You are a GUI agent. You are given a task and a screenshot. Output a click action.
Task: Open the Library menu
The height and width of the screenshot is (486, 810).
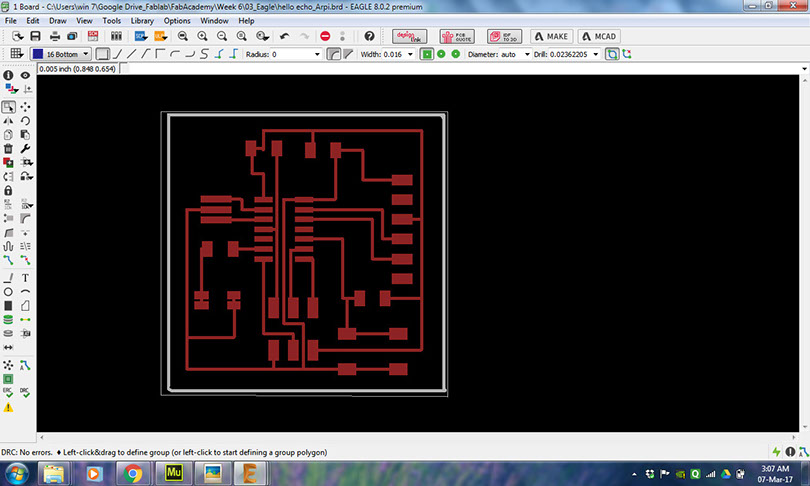pos(142,21)
